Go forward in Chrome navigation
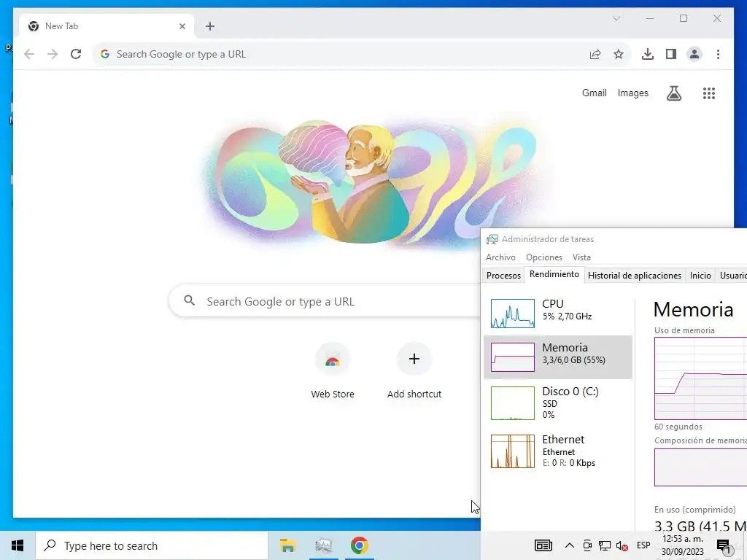 pos(53,54)
